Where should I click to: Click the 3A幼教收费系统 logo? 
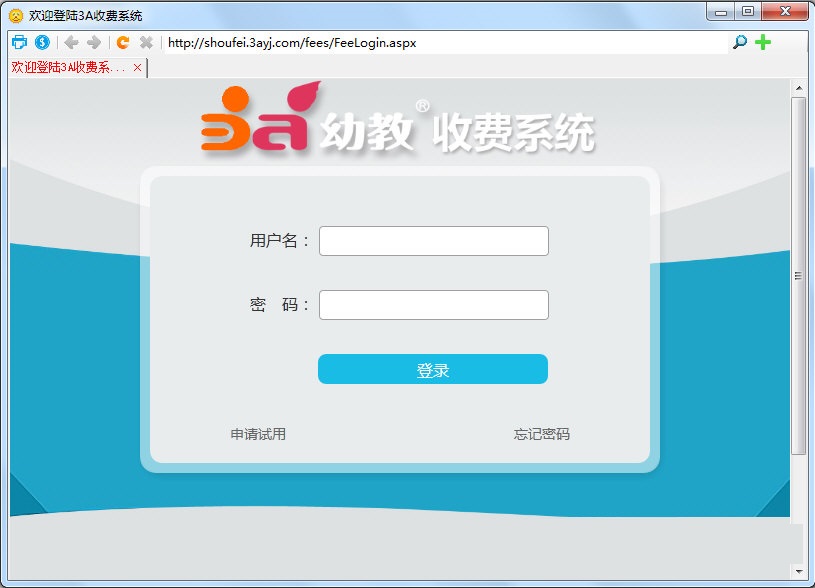point(400,122)
